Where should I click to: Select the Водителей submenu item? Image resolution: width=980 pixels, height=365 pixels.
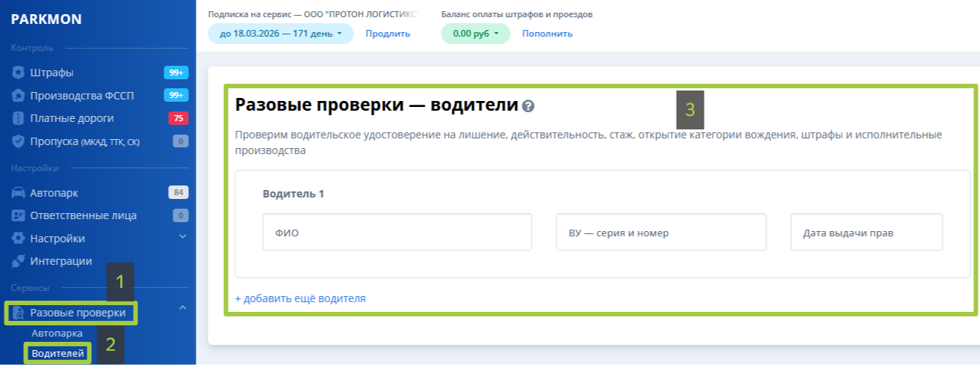coord(58,353)
